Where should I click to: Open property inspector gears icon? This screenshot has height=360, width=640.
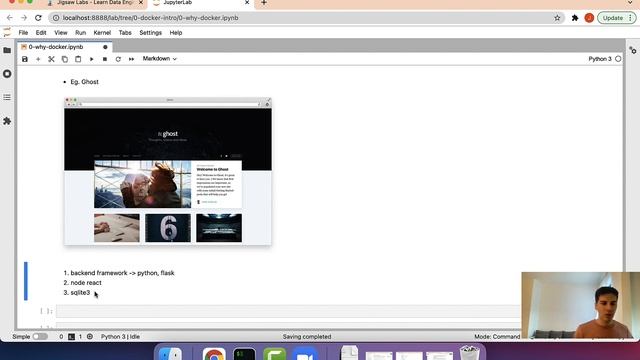coord(633,51)
